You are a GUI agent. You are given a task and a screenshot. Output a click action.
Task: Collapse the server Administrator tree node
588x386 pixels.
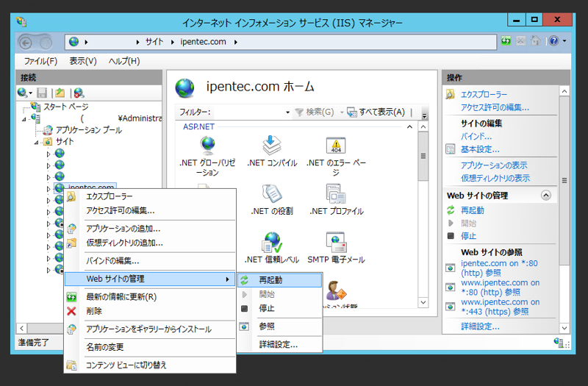click(x=24, y=119)
